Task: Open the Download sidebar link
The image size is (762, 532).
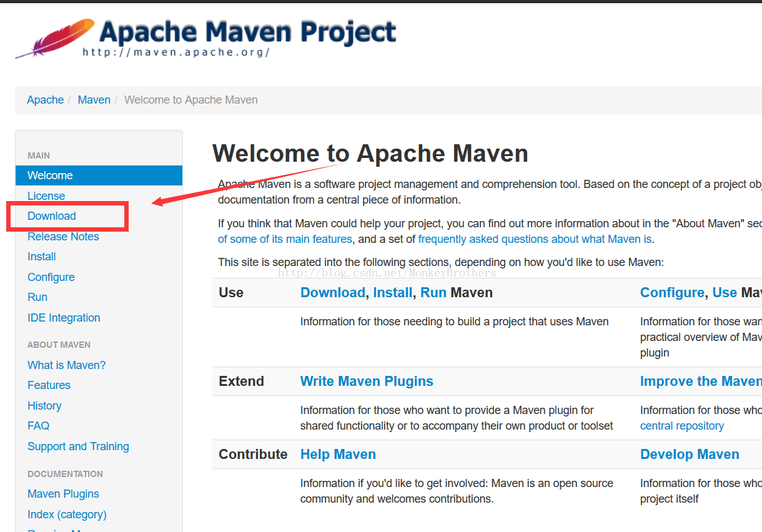Action: 52,216
